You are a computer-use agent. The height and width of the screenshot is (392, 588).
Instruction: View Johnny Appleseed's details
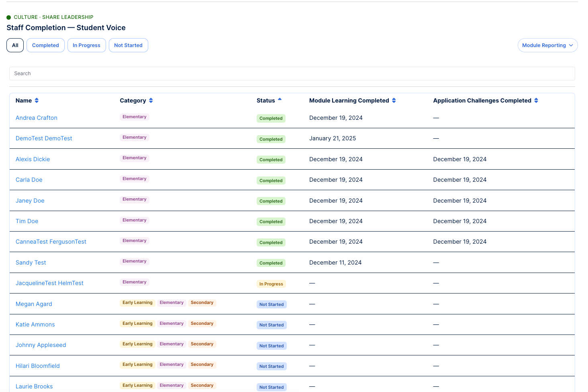coord(41,345)
